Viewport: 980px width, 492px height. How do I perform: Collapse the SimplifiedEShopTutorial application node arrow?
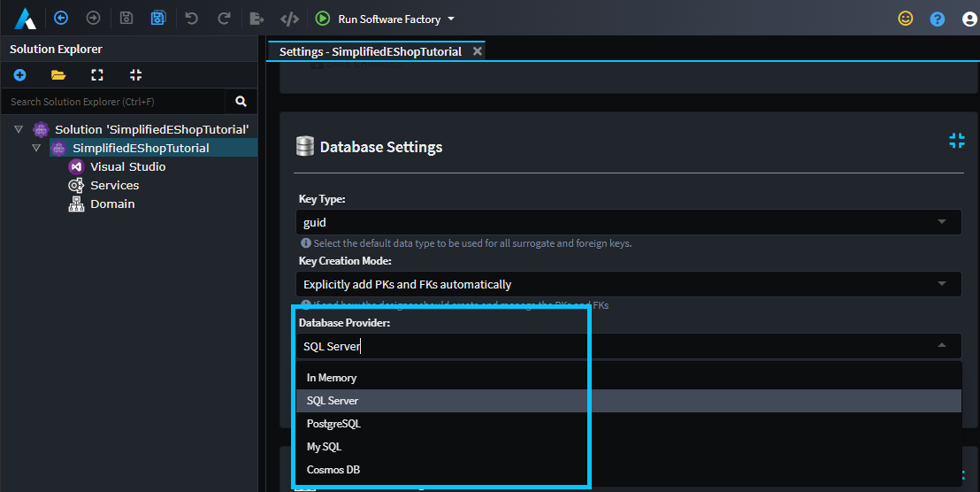click(x=36, y=148)
